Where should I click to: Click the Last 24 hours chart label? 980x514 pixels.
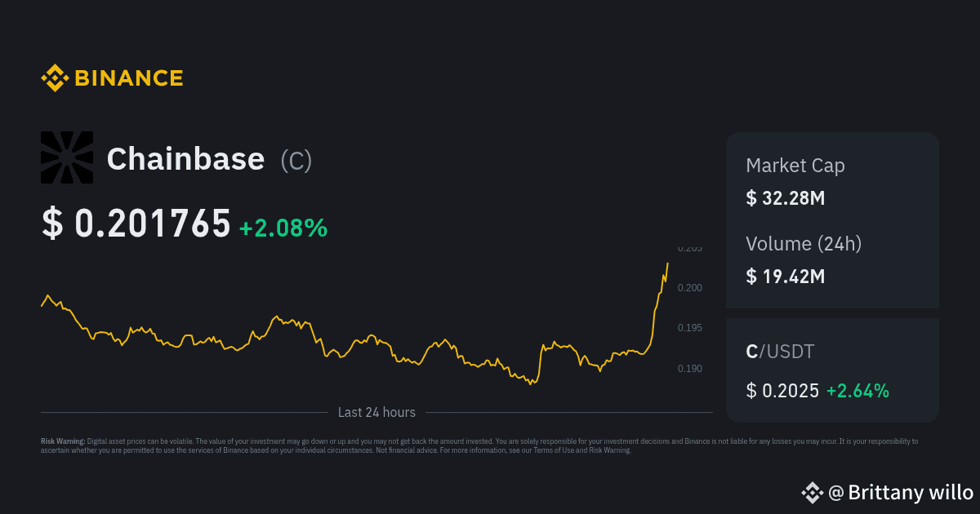click(376, 413)
